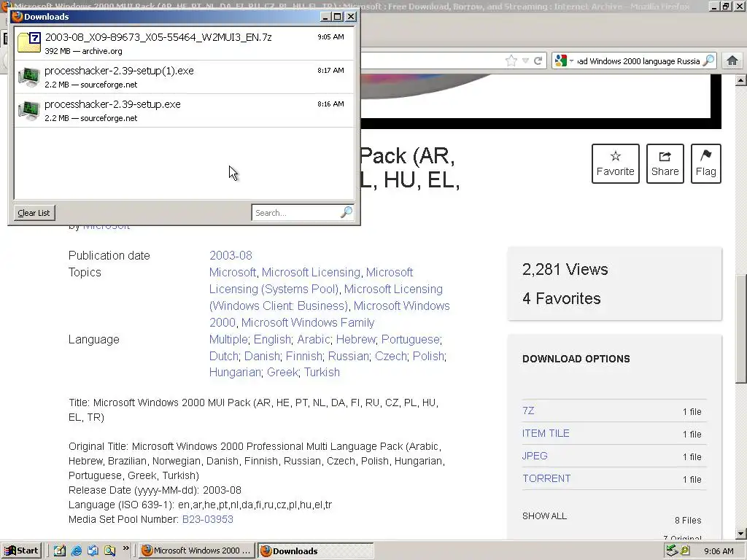Click the Share button on archive page

(665, 163)
